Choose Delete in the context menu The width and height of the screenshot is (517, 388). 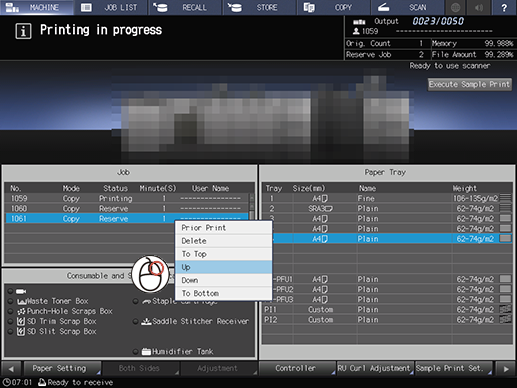coord(223,241)
